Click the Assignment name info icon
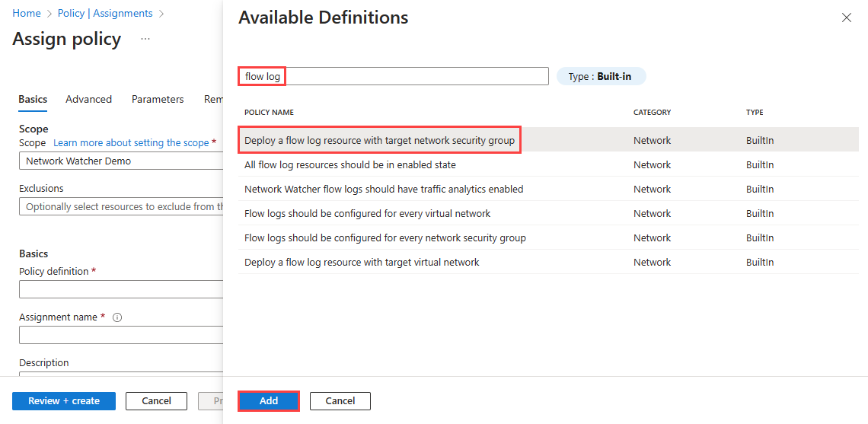The width and height of the screenshot is (868, 424). (x=117, y=317)
